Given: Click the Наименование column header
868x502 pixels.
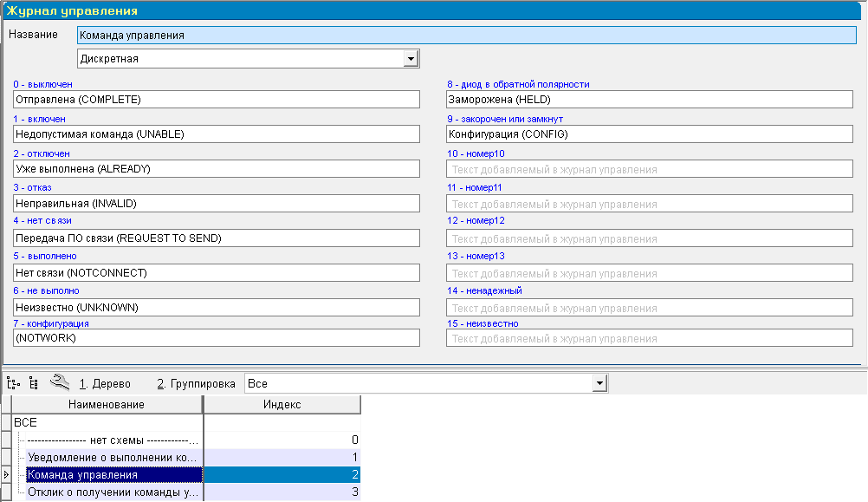Looking at the screenshot, I should 107,405.
